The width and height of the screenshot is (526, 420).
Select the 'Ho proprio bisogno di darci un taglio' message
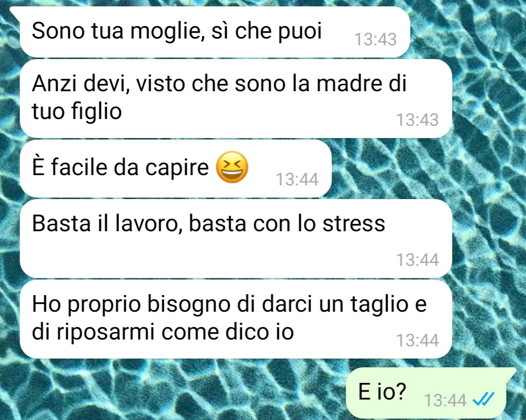click(x=236, y=320)
